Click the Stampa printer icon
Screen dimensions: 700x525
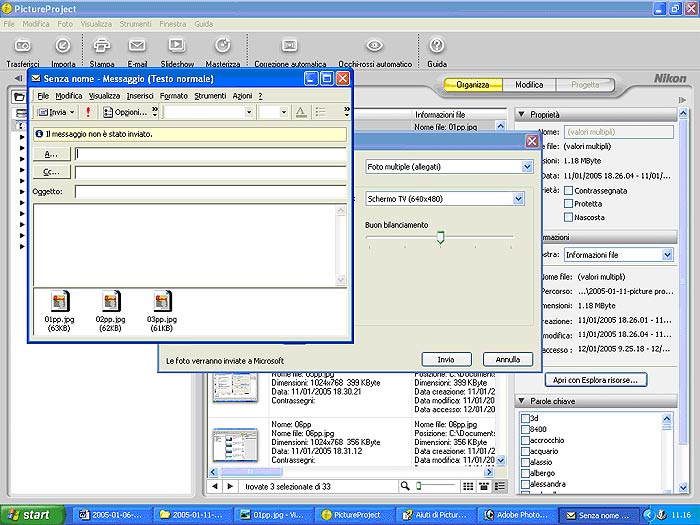tap(101, 46)
